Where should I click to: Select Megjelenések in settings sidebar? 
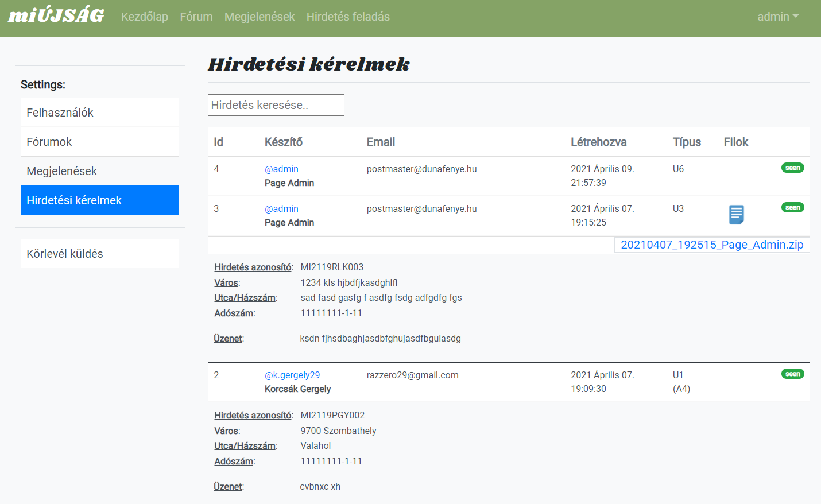click(100, 171)
